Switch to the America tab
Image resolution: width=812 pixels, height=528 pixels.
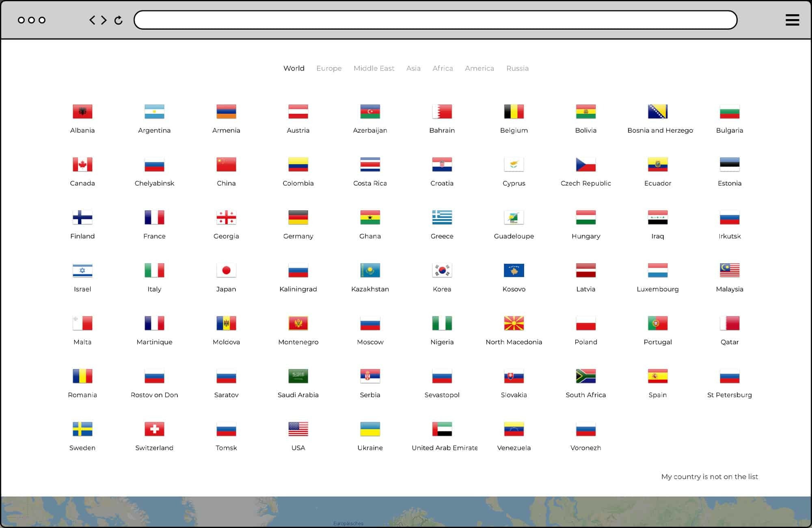[479, 68]
